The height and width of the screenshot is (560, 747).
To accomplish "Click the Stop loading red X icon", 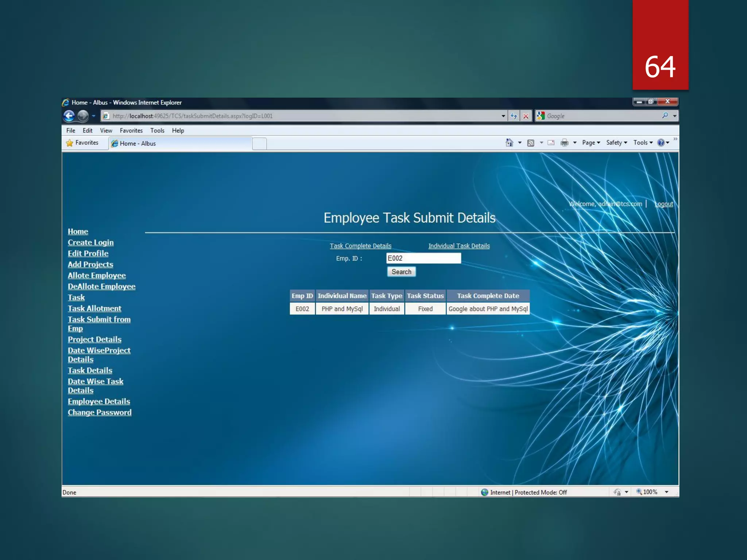I will pos(526,116).
